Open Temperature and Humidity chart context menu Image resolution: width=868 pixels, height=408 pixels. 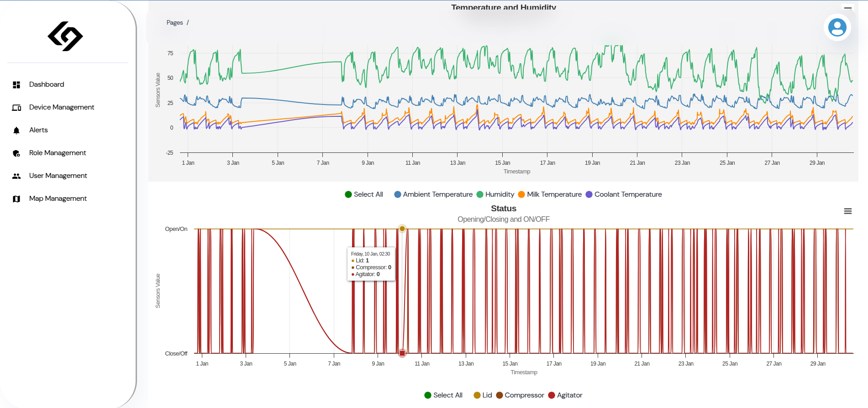[x=847, y=8]
